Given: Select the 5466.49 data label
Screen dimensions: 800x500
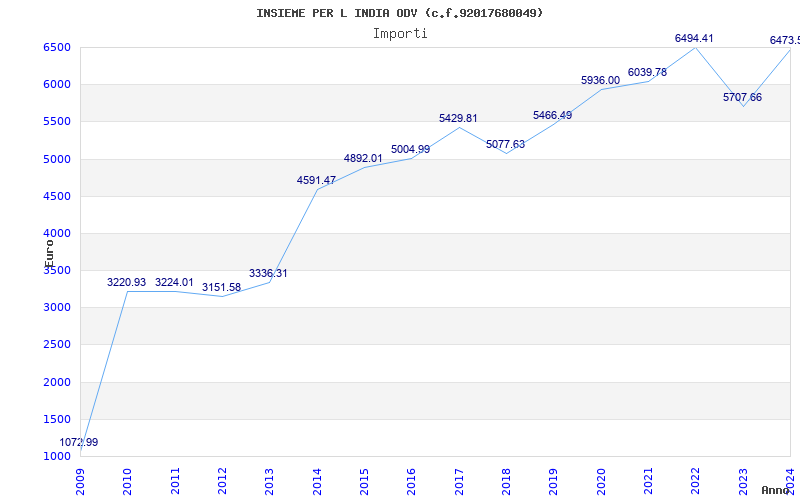Looking at the screenshot, I should click(553, 115).
